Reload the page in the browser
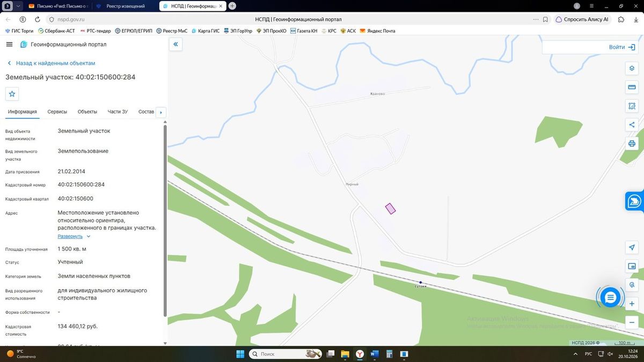The width and height of the screenshot is (644, 362). point(38,19)
